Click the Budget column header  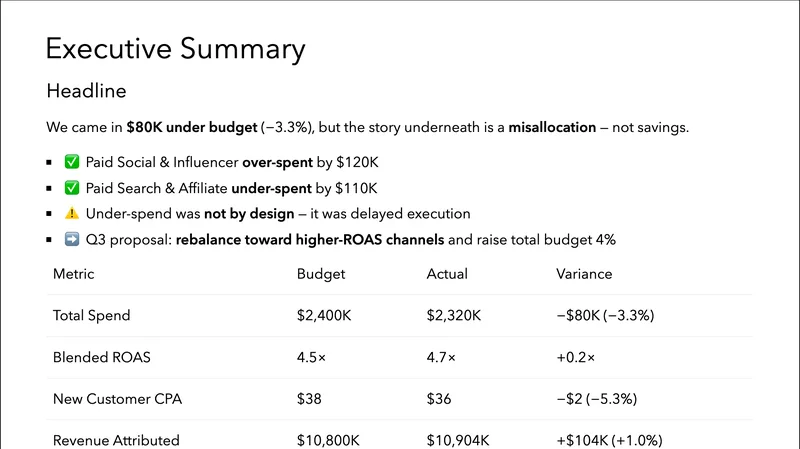[x=320, y=274]
